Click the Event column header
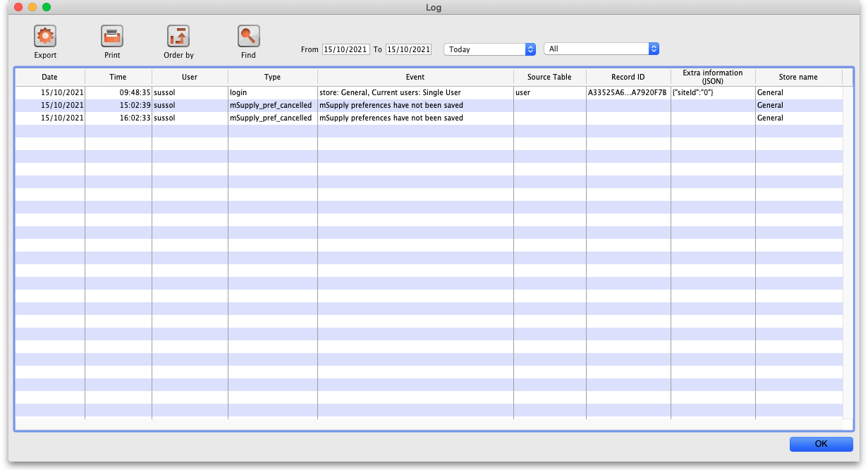 point(415,77)
